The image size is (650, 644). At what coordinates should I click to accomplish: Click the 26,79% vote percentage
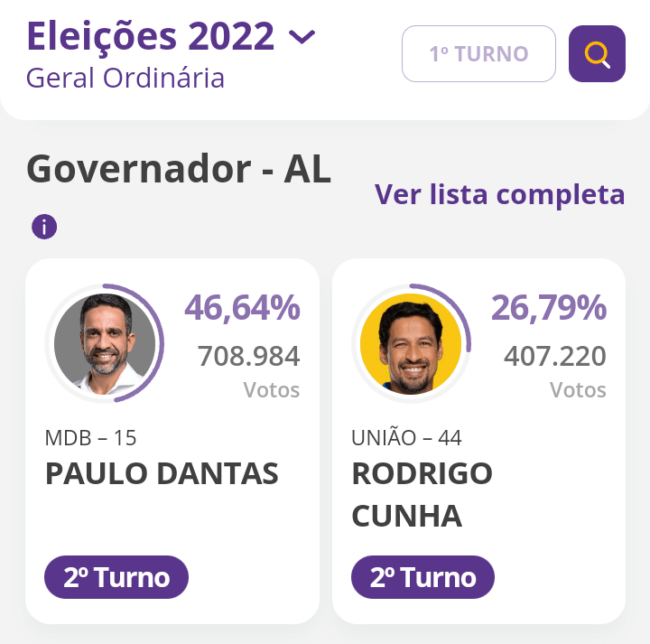[x=549, y=308]
